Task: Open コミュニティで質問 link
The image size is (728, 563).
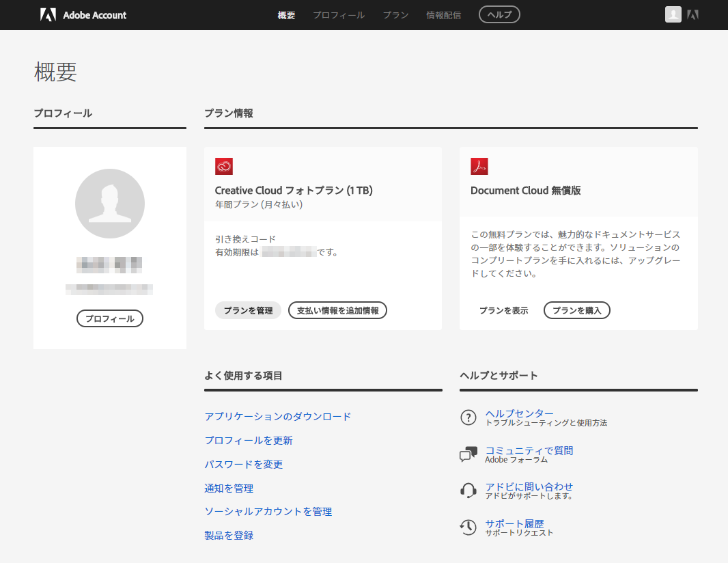Action: 529,450
